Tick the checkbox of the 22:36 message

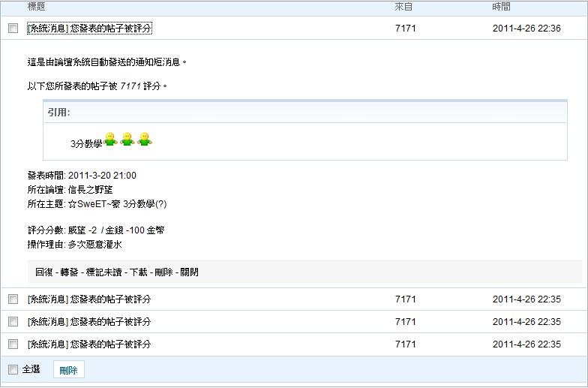[13, 29]
